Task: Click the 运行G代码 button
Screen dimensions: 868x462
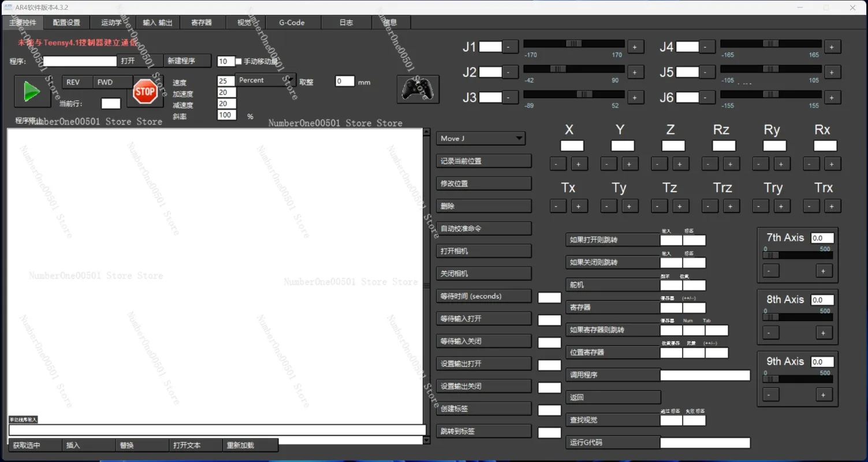Action: pos(613,442)
